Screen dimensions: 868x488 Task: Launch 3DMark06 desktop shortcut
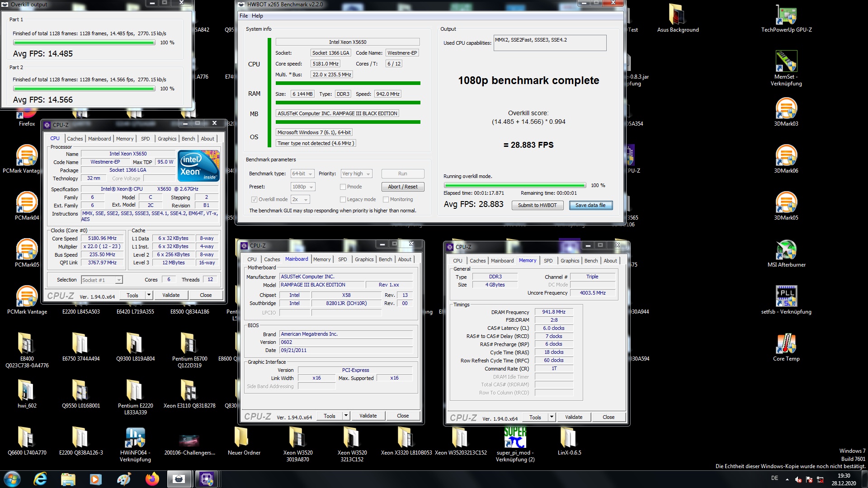[786, 159]
